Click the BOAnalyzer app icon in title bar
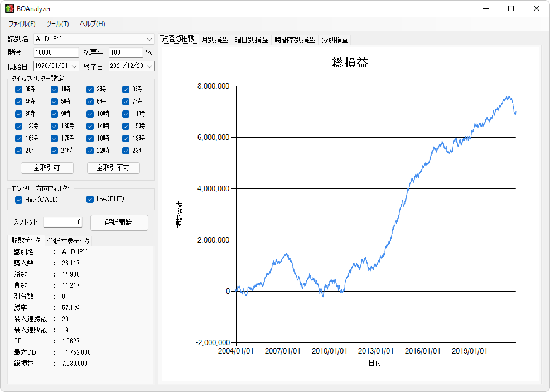The image size is (550, 392). [x=9, y=8]
